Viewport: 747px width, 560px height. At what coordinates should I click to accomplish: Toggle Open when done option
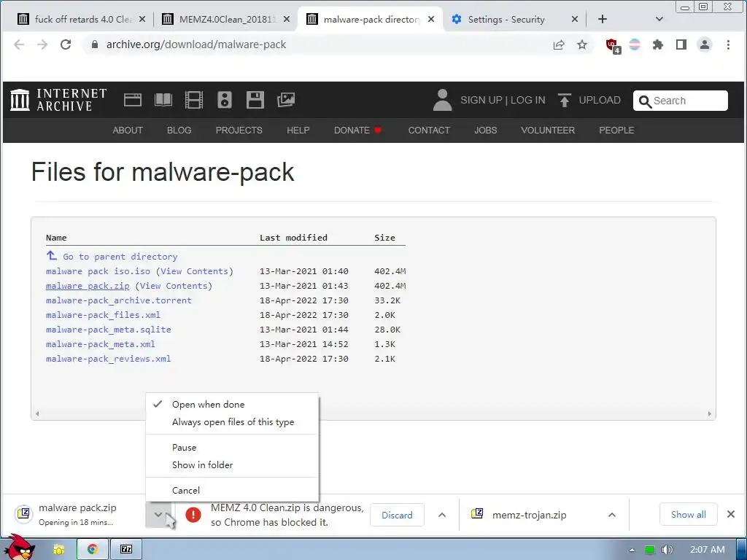coord(232,404)
